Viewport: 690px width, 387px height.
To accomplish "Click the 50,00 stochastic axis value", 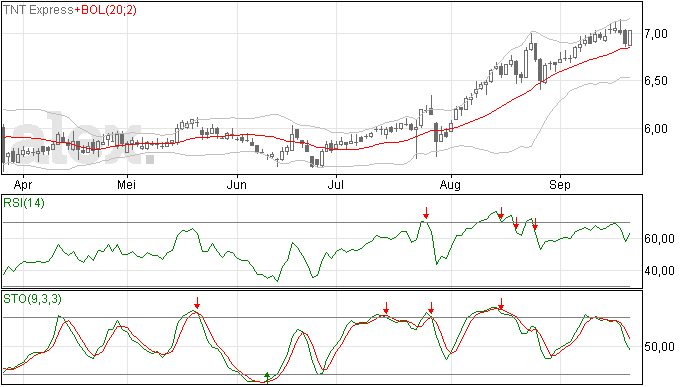I will tap(659, 347).
